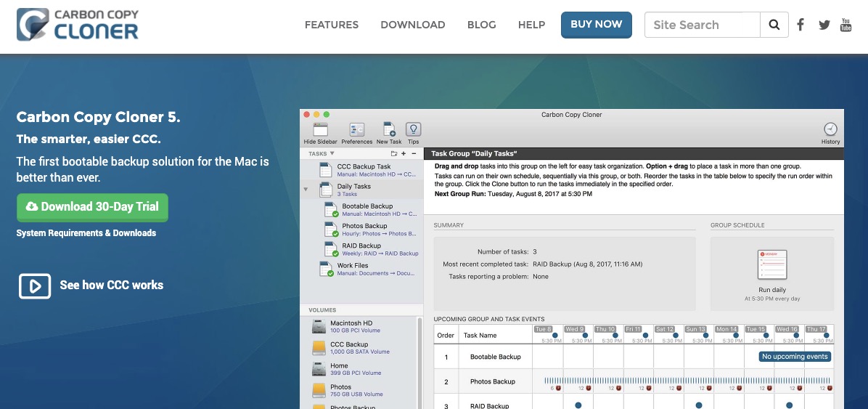Image resolution: width=868 pixels, height=409 pixels.
Task: Click the search magnifier button
Action: 774,25
